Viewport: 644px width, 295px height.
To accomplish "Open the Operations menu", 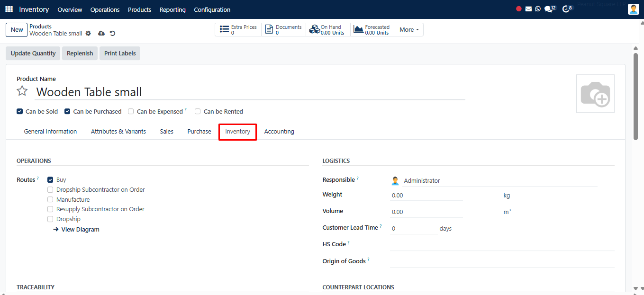I will (x=105, y=9).
